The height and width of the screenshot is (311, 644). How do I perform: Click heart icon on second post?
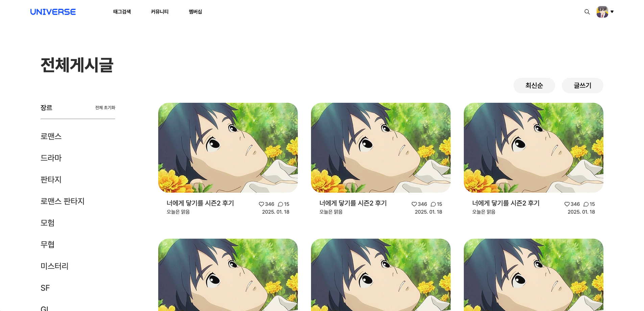(414, 204)
